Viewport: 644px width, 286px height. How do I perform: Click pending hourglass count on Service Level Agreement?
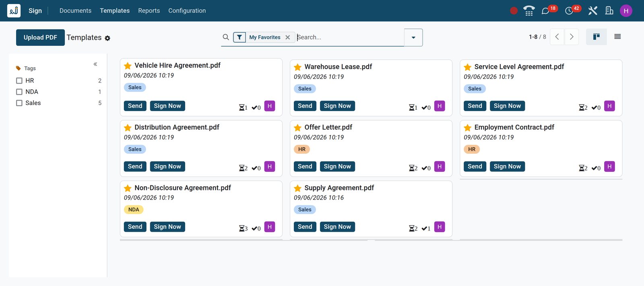pyautogui.click(x=583, y=107)
